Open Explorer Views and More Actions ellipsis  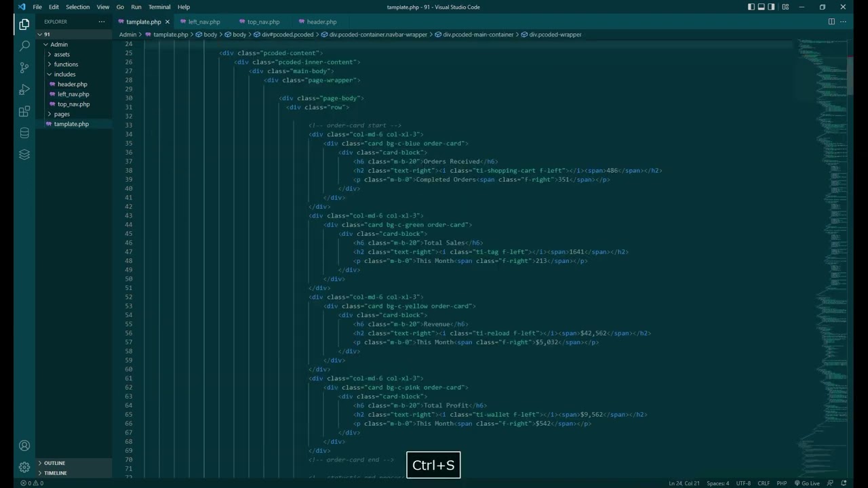(102, 22)
